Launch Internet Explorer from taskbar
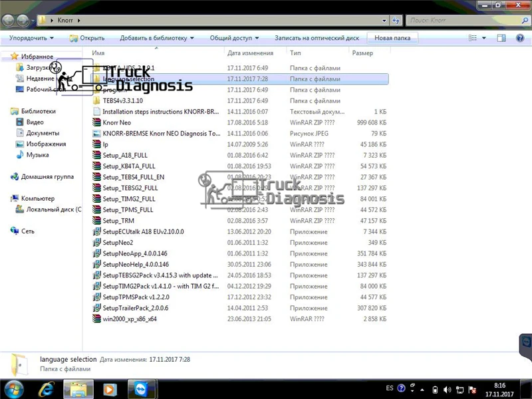This screenshot has width=532, height=399. pyautogui.click(x=47, y=390)
